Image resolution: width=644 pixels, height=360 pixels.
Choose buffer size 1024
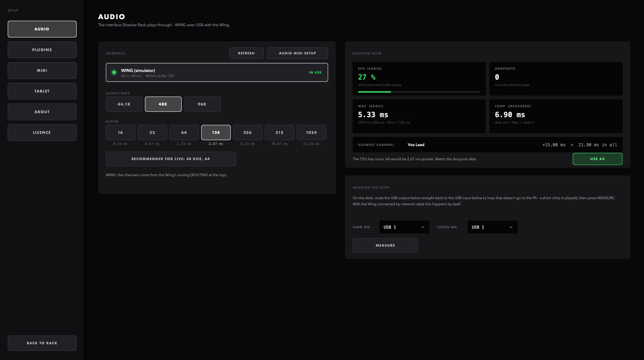311,132
